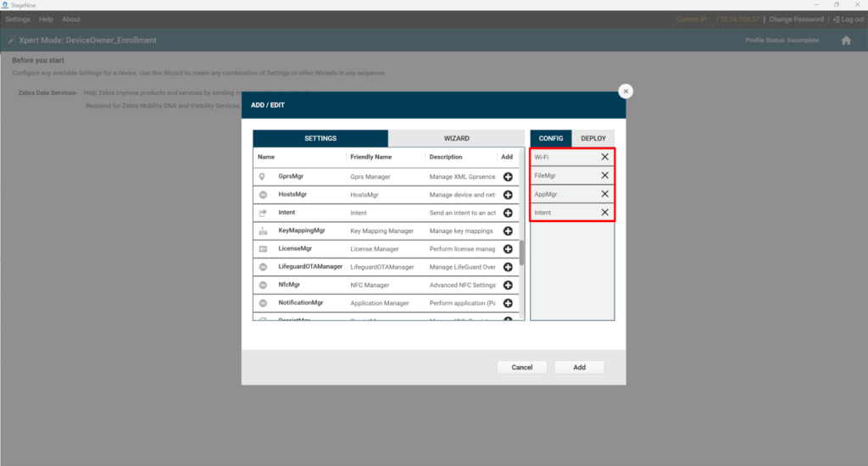Viewport: 868px width, 466px height.
Task: Remove Intent from config list
Action: tap(604, 213)
